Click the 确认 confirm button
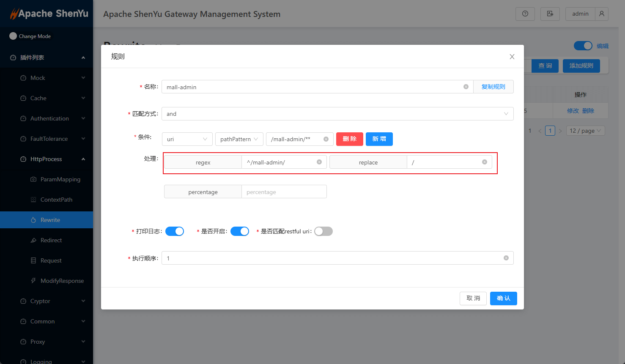625x364 pixels. click(x=503, y=298)
